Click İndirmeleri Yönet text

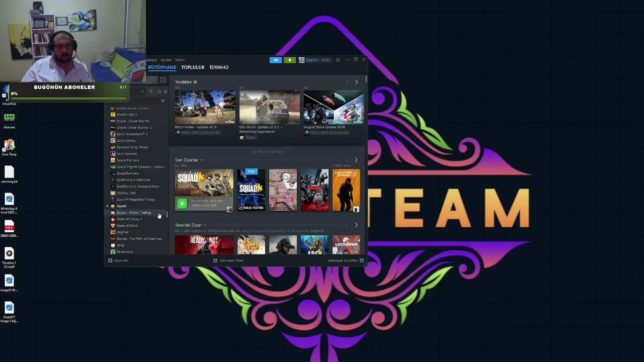[231, 260]
